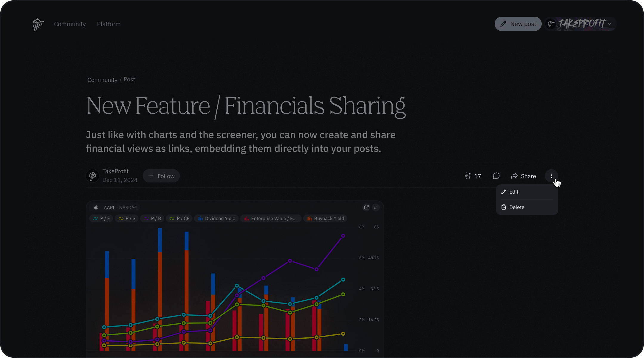This screenshot has height=358, width=644.
Task: Open the TakeProfit author profile name
Action: pos(115,171)
